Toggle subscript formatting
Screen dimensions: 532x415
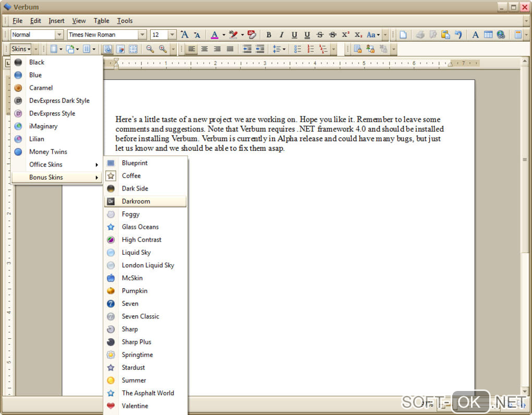[x=358, y=34]
